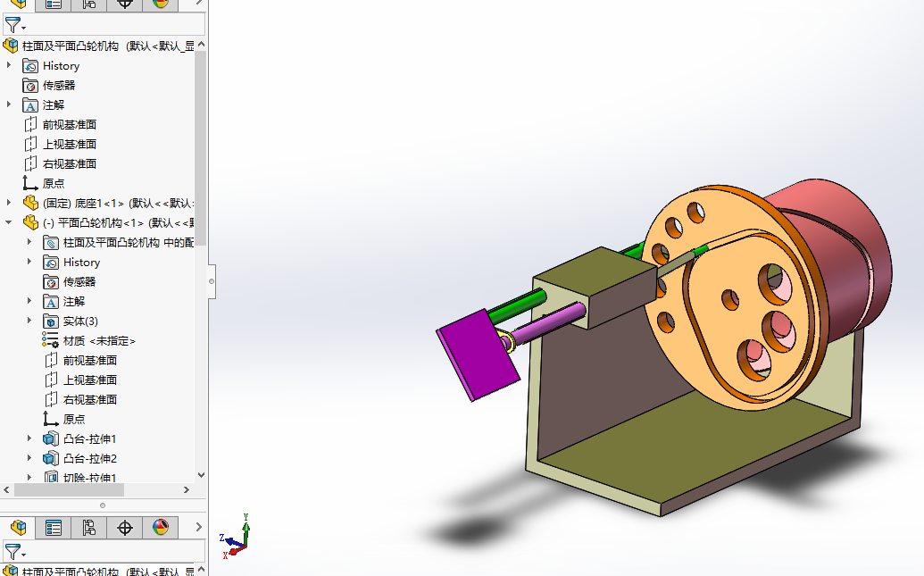Expand the 实体(3) solid bodies folder
This screenshot has width=924, height=576.
(x=29, y=320)
